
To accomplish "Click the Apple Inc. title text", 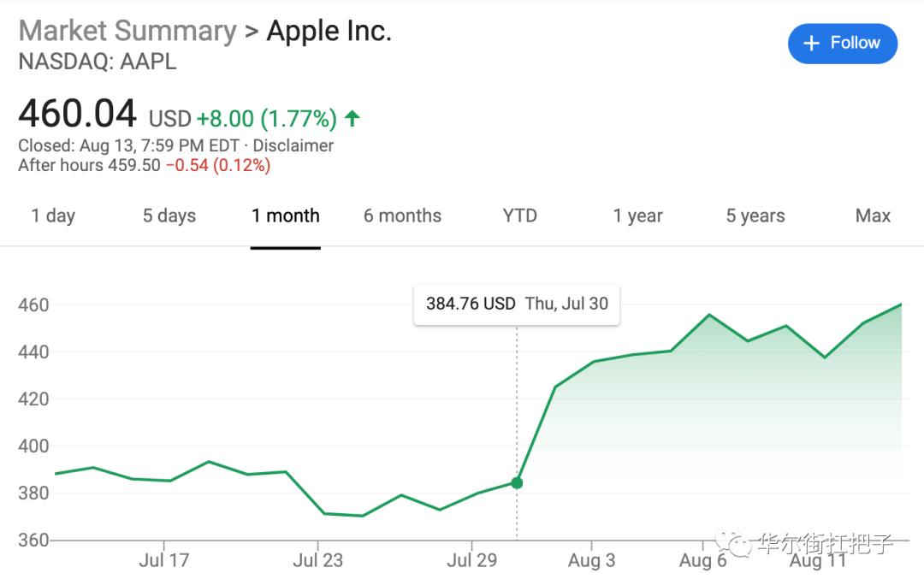I will (x=329, y=31).
